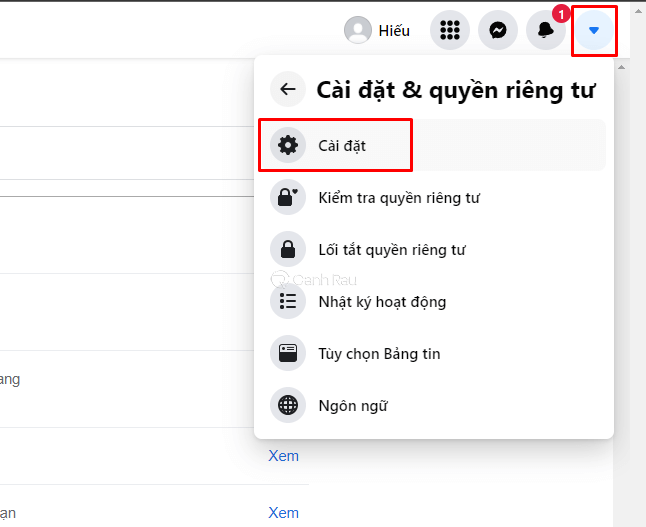The image size is (646, 527).
Task: Click the Hiếu profile name
Action: point(394,31)
